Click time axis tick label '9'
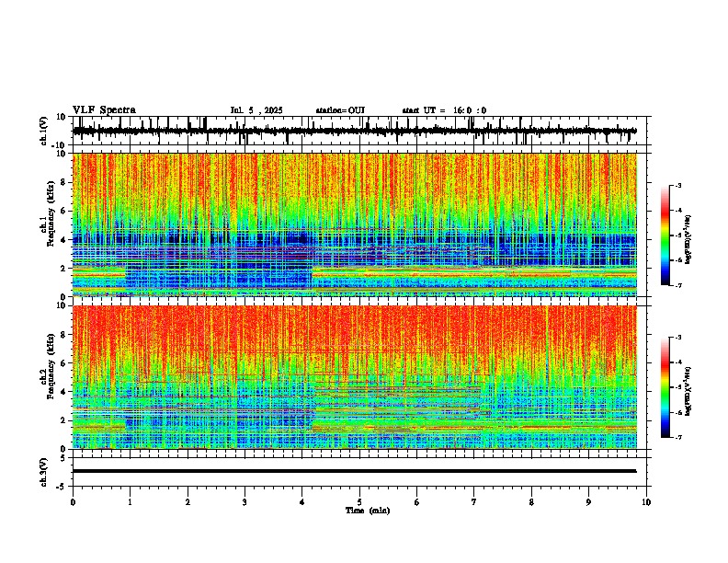The image size is (728, 563). pyautogui.click(x=588, y=502)
